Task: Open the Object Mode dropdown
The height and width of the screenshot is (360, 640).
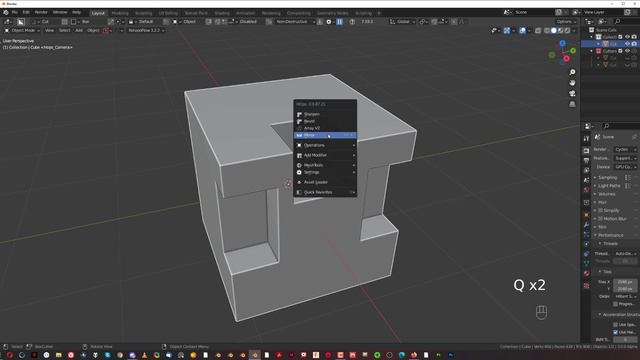Action: [x=22, y=30]
